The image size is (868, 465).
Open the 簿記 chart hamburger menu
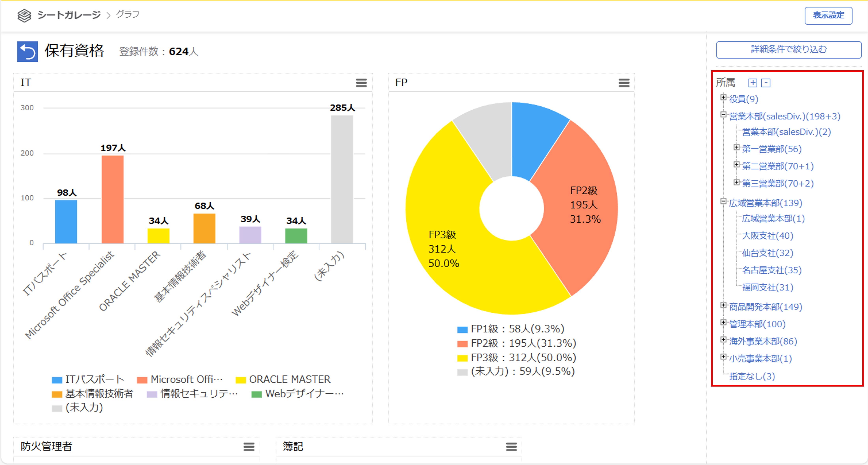pyautogui.click(x=511, y=446)
